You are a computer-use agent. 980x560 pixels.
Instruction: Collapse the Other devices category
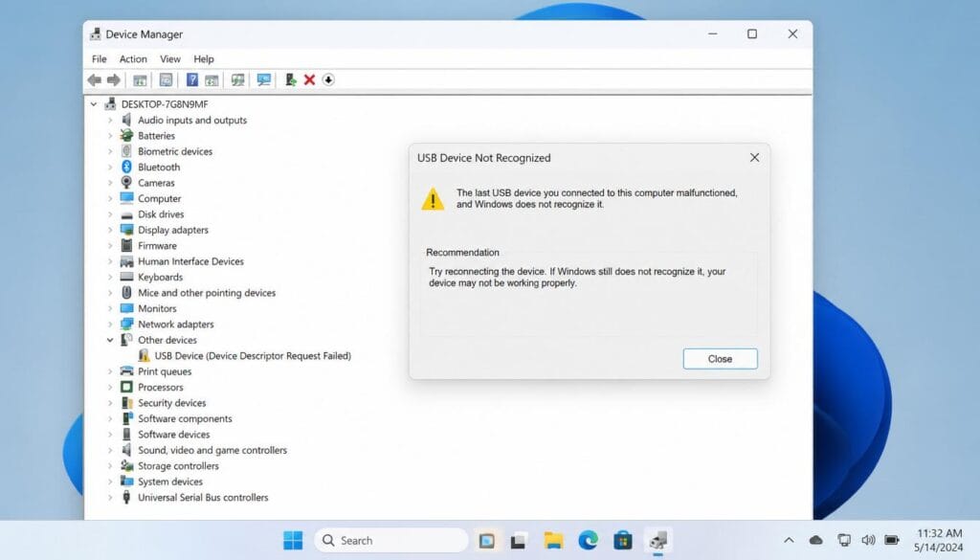pos(110,340)
